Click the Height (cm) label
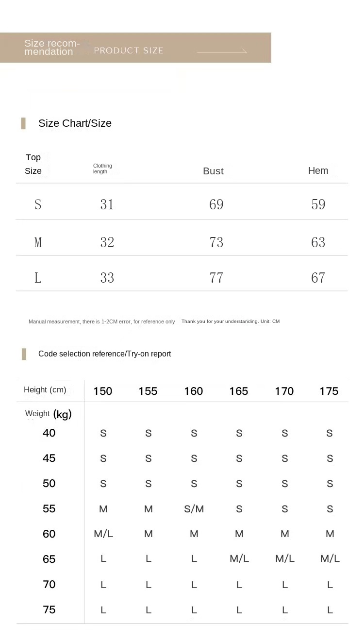364x642 pixels. [45, 389]
